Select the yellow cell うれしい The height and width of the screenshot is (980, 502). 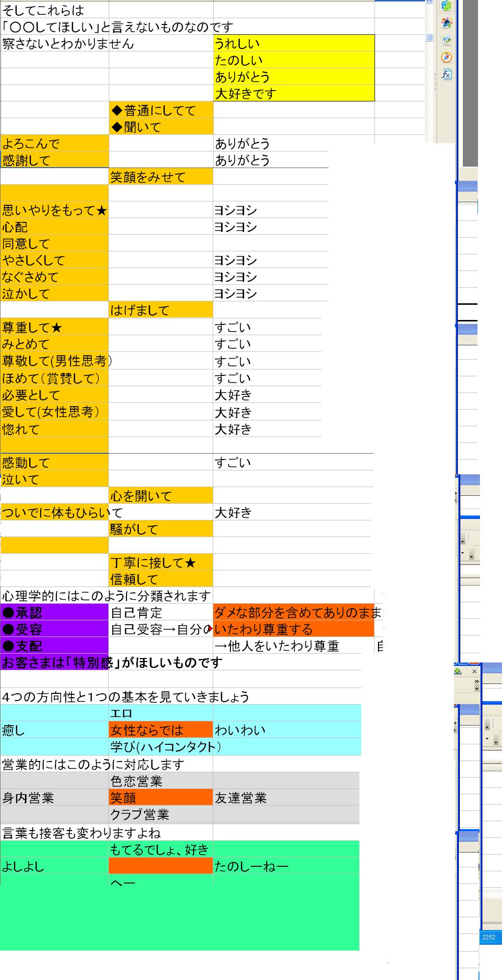tap(294, 43)
